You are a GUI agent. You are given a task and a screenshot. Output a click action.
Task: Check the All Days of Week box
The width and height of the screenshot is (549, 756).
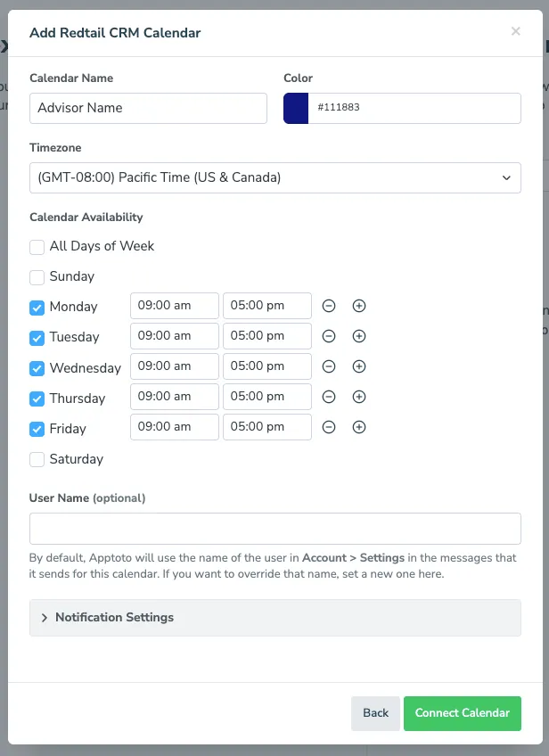tap(37, 247)
